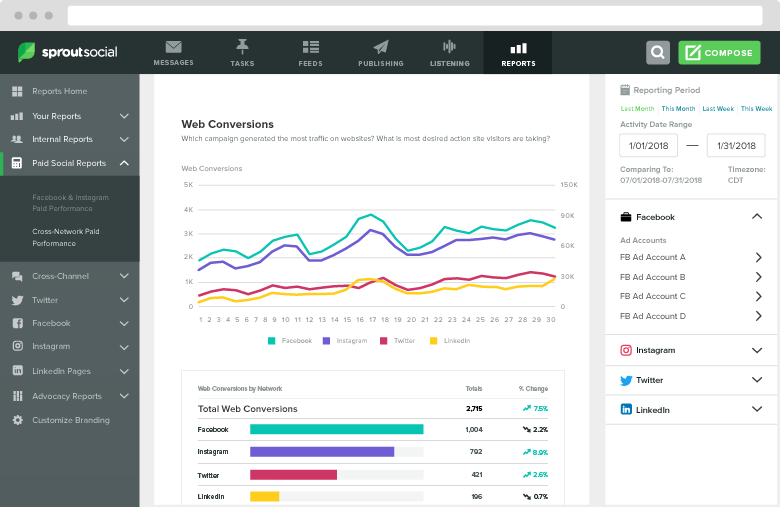Click the end date field 1/31/2018

pos(736,145)
